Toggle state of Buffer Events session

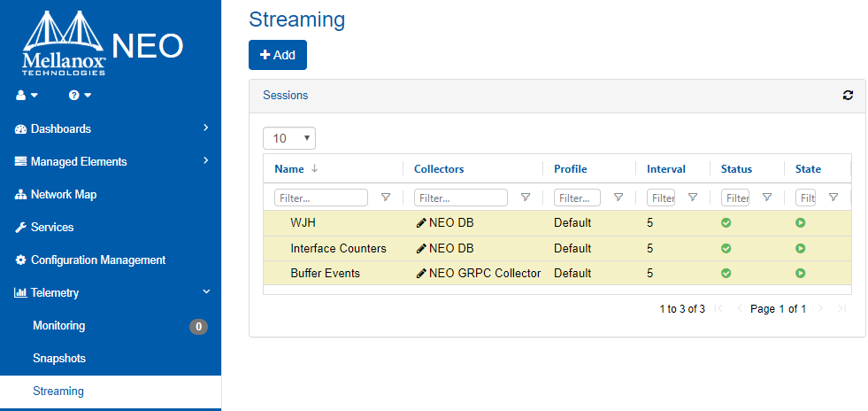800,274
